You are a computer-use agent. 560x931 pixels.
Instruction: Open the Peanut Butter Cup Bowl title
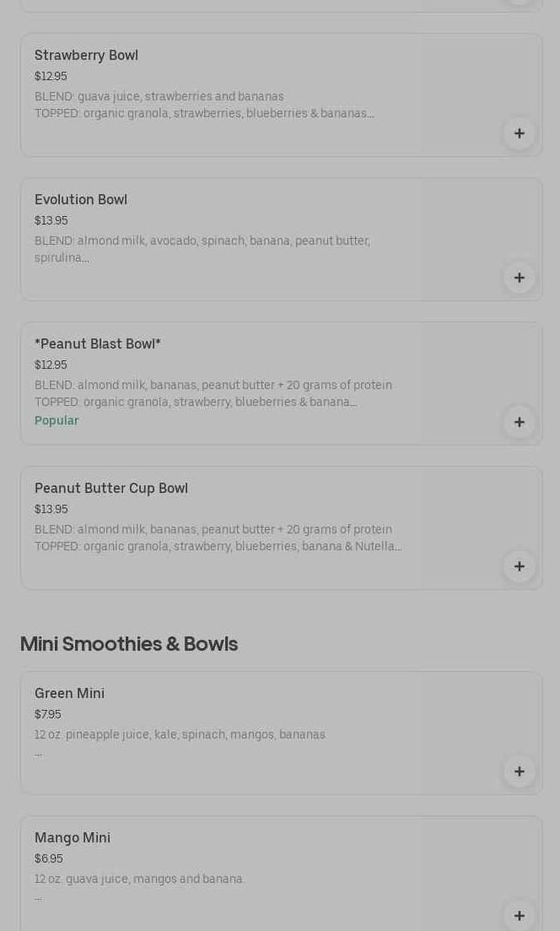(x=111, y=488)
